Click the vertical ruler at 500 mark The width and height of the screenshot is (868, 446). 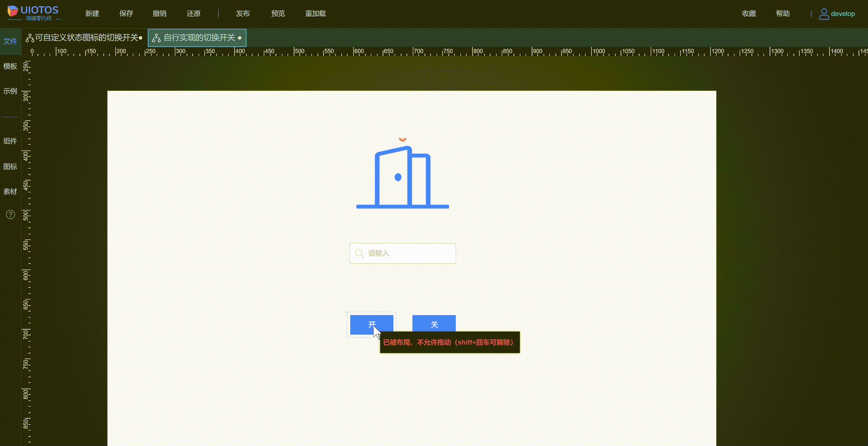coord(26,216)
